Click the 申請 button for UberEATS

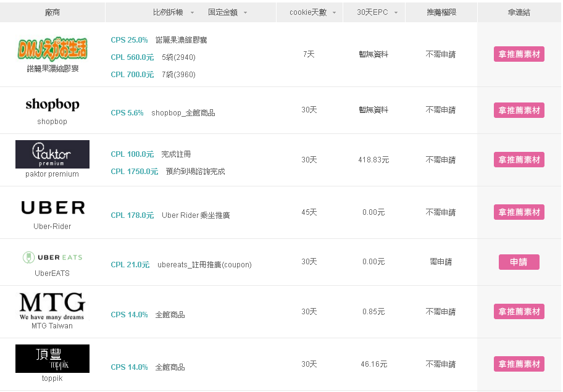[519, 262]
